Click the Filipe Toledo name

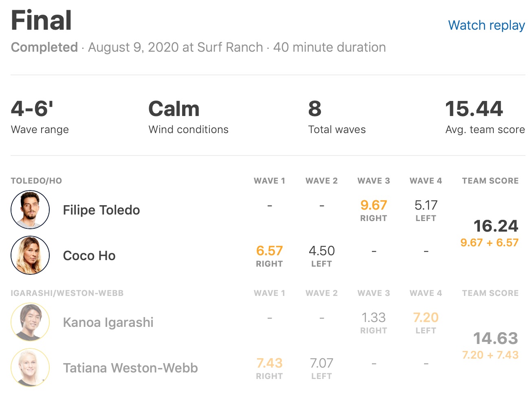coord(101,210)
